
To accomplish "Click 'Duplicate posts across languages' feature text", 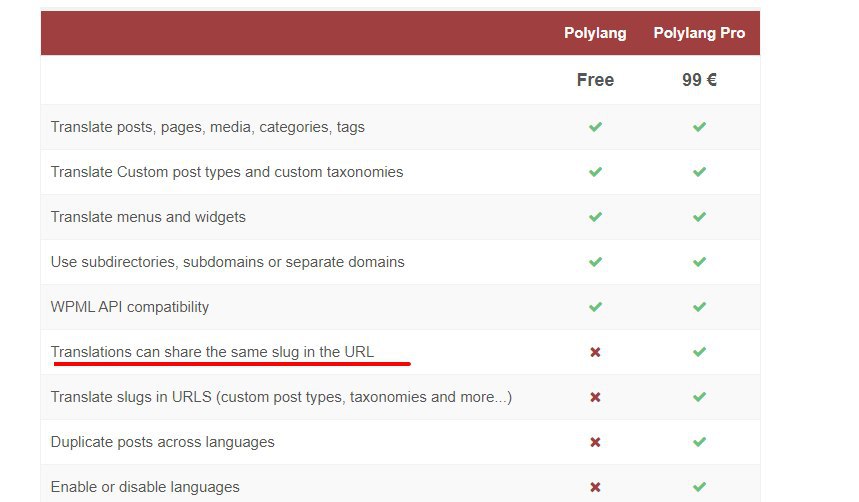I will click(163, 442).
